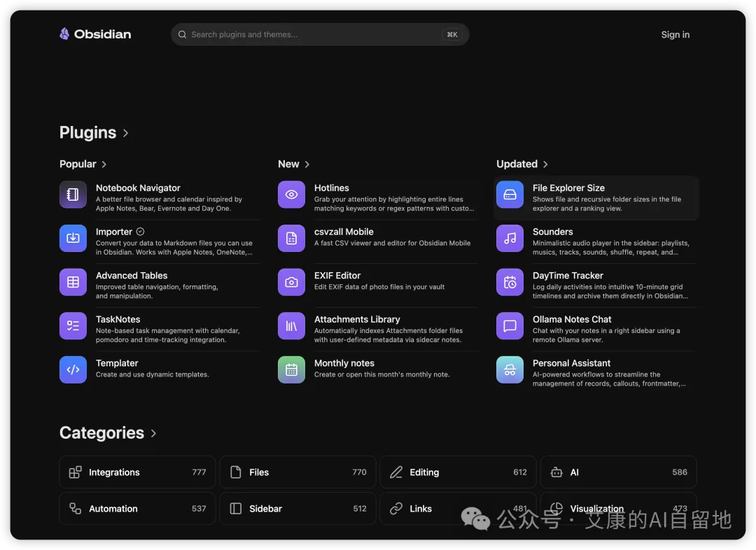Open the Hotlines eye icon
This screenshot has height=550, width=756.
[291, 195]
